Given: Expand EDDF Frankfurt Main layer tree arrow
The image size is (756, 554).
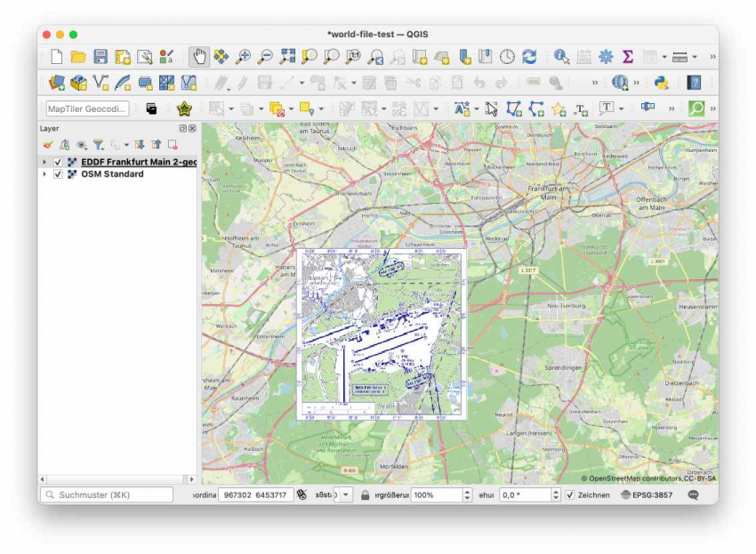Looking at the screenshot, I should [44, 162].
